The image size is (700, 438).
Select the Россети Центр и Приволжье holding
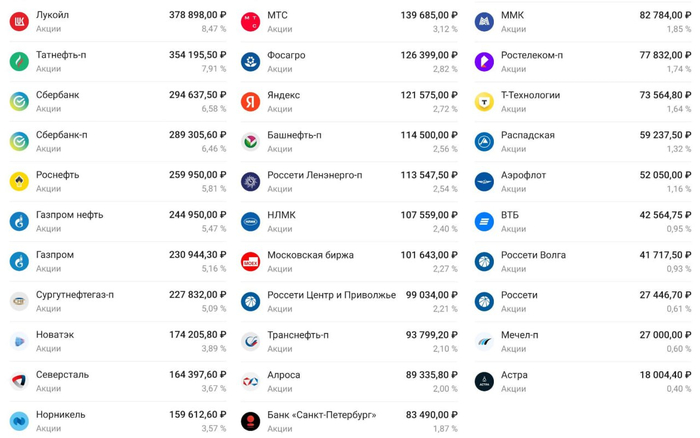(349, 301)
